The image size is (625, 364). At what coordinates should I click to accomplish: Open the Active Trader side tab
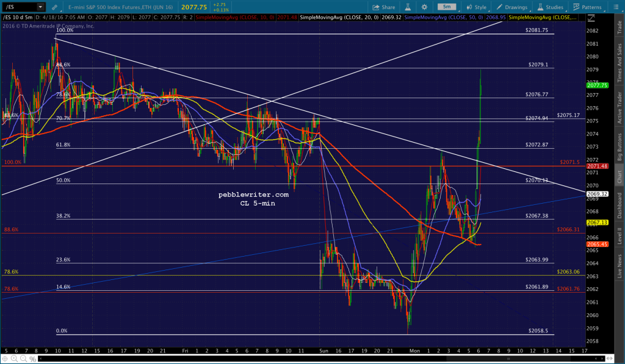coord(620,107)
